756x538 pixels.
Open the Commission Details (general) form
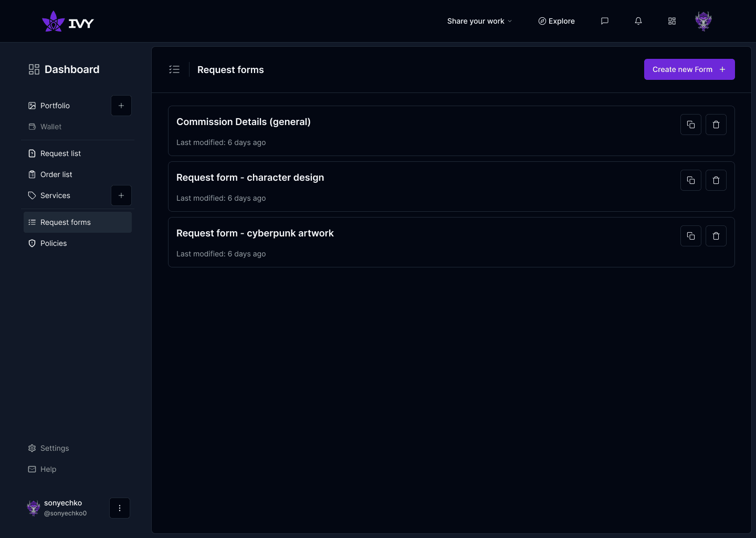tap(451, 131)
